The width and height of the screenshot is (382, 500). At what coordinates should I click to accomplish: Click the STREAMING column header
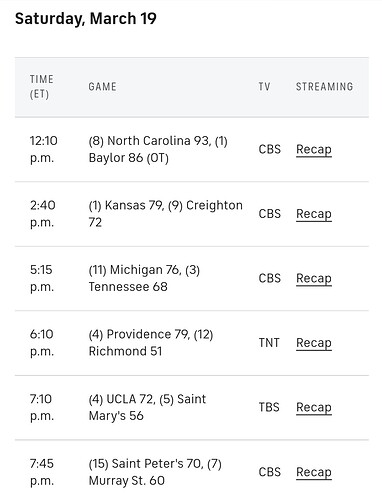pyautogui.click(x=324, y=87)
